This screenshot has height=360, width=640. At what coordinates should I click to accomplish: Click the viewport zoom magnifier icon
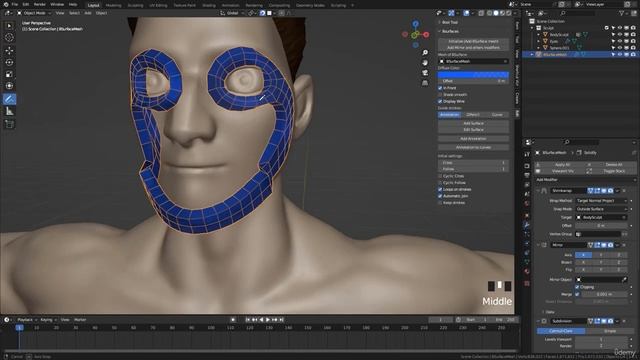coord(425,53)
